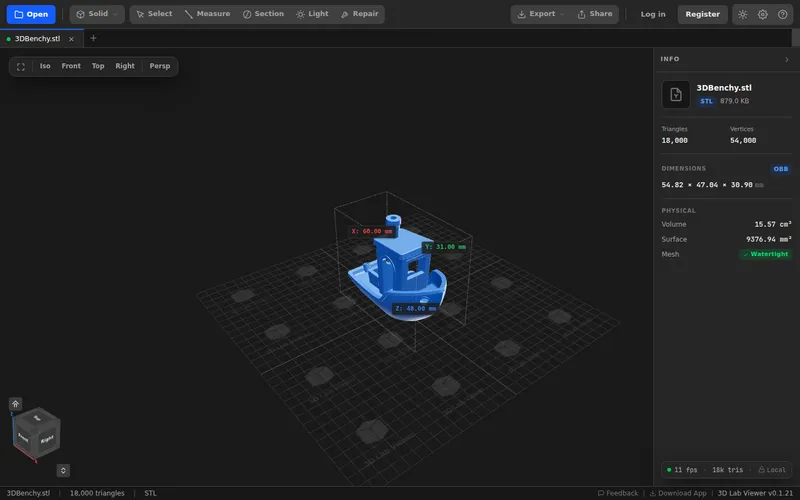Activate the Measure tool

coord(207,14)
